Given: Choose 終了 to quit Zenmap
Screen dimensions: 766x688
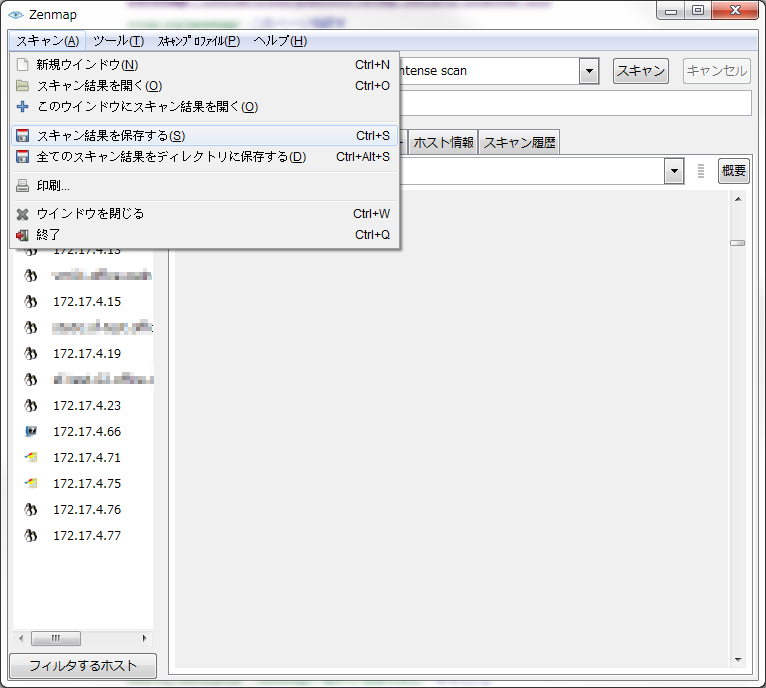Looking at the screenshot, I should (x=204, y=235).
